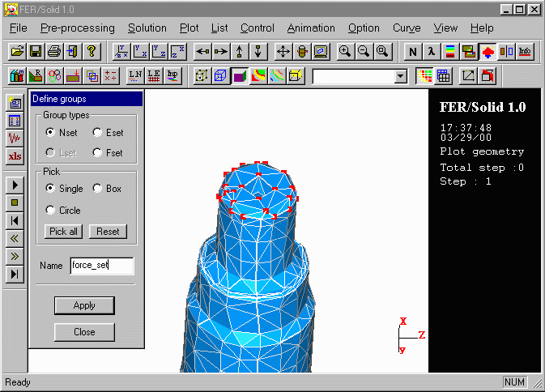Click the pan move arrows icon
The height and width of the screenshot is (392, 545).
pyautogui.click(x=283, y=51)
